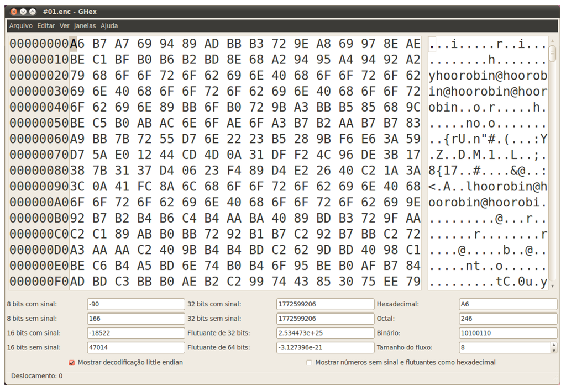The image size is (566, 392).
Task: Click the 8 bits com sinal field
Action: [x=135, y=304]
